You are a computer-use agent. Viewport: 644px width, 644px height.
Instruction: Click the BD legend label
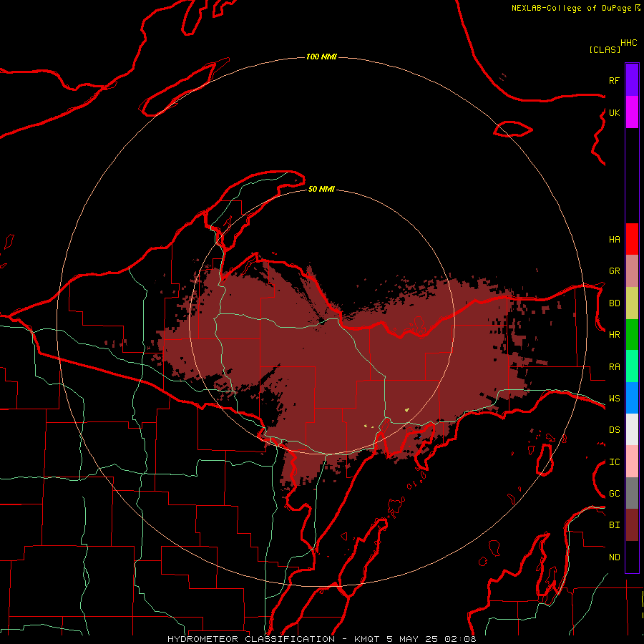(615, 303)
